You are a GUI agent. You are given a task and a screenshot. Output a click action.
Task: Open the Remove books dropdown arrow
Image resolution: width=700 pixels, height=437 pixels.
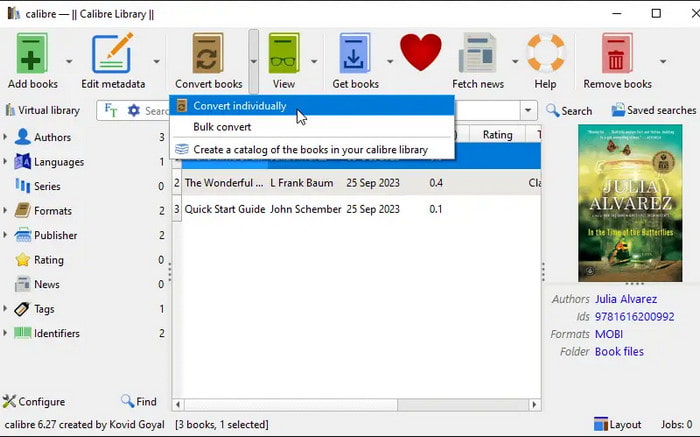pyautogui.click(x=663, y=61)
